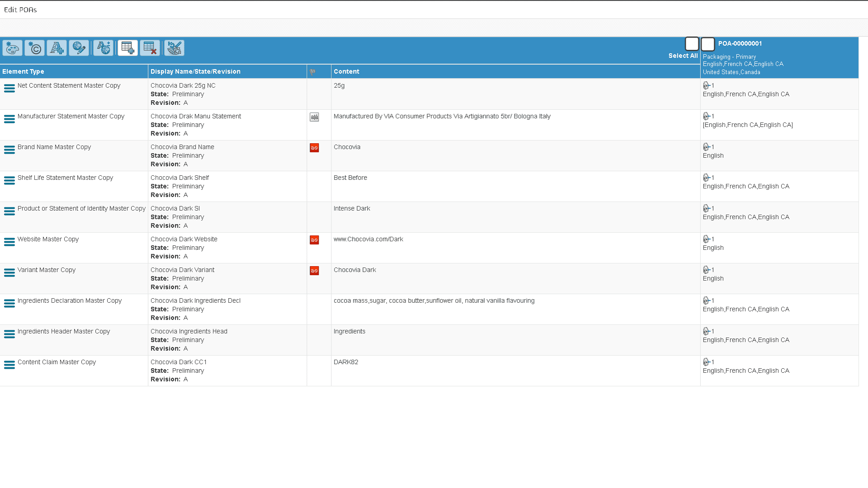The width and height of the screenshot is (868, 488).
Task: Click the 'Chocovia Dark Variant' display name
Action: pos(183,270)
